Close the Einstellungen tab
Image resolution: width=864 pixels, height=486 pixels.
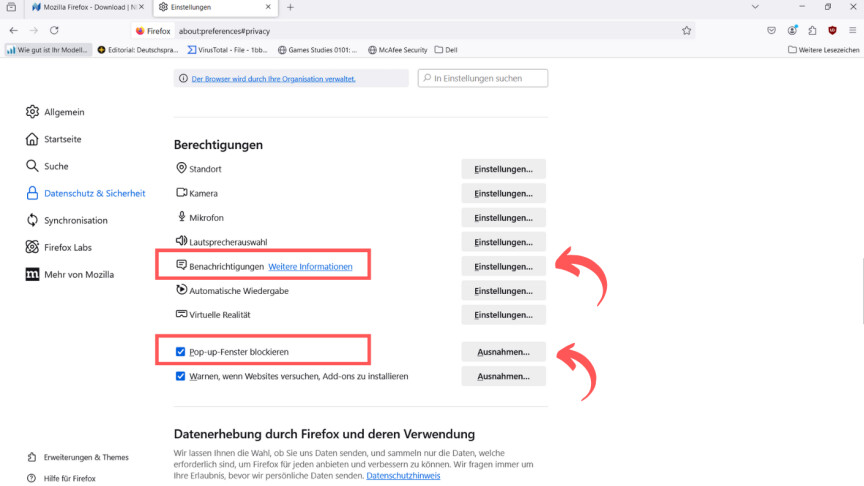point(268,7)
